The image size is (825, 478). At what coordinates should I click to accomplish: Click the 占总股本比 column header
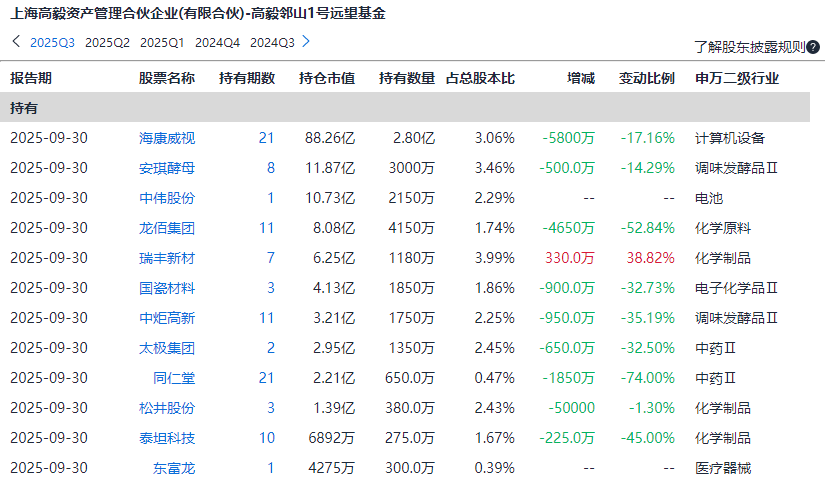480,78
